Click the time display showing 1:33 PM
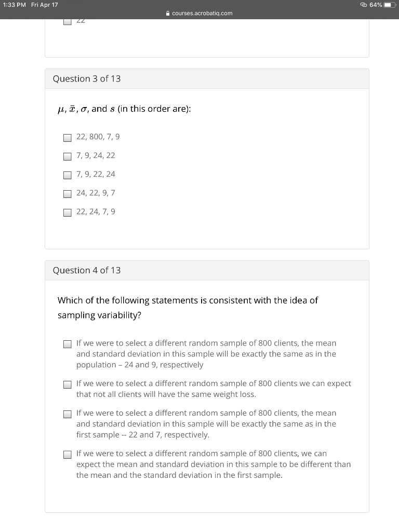Viewport: 399px width, 532px height. (x=14, y=5)
